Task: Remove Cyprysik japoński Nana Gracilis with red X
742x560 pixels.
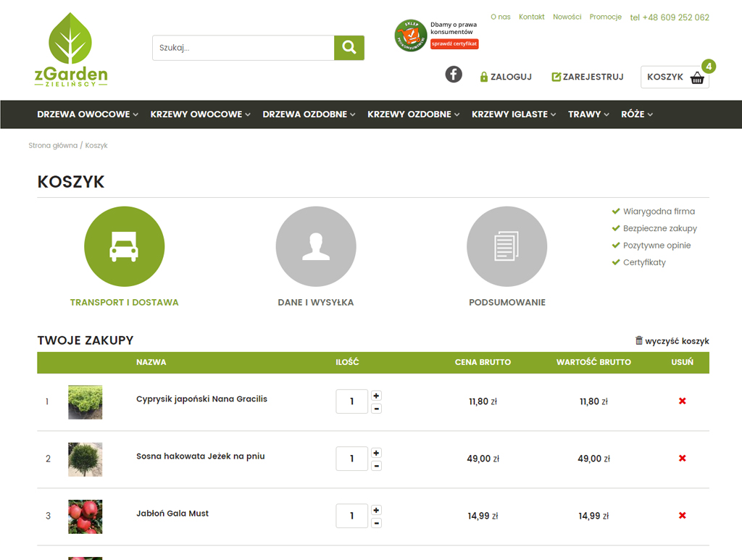Action: (x=682, y=401)
